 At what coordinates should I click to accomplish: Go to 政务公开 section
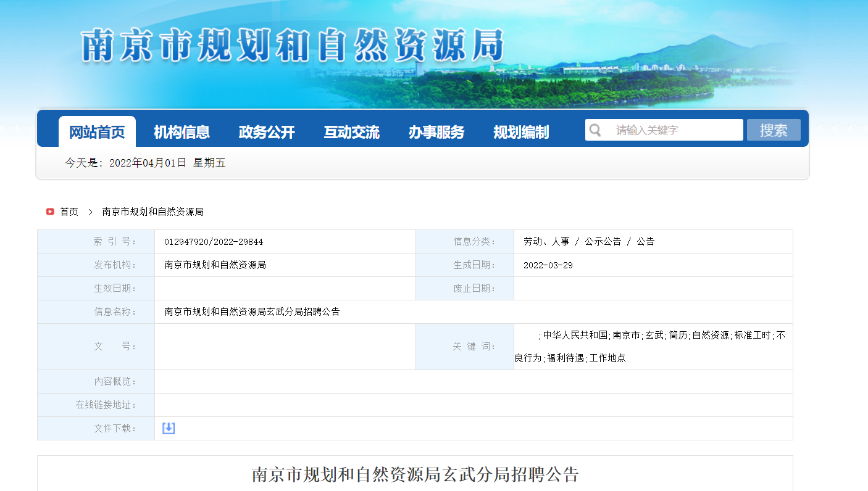(x=267, y=132)
